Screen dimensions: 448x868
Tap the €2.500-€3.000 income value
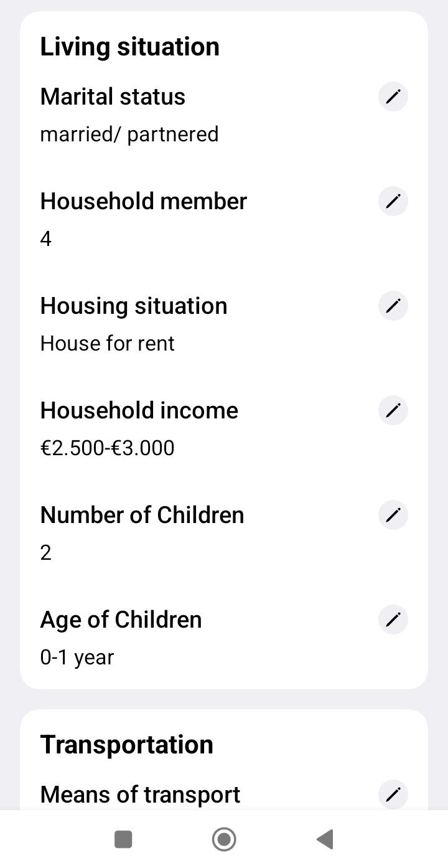click(107, 448)
